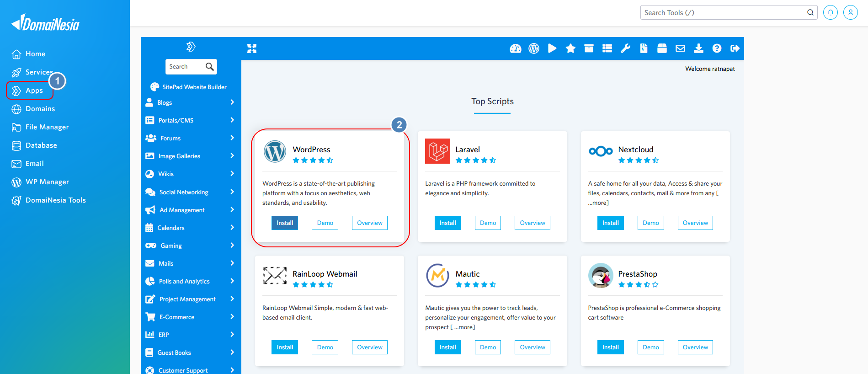Viewport: 868px width, 374px height.
Task: Open the list view icon in toolbar
Action: click(607, 48)
